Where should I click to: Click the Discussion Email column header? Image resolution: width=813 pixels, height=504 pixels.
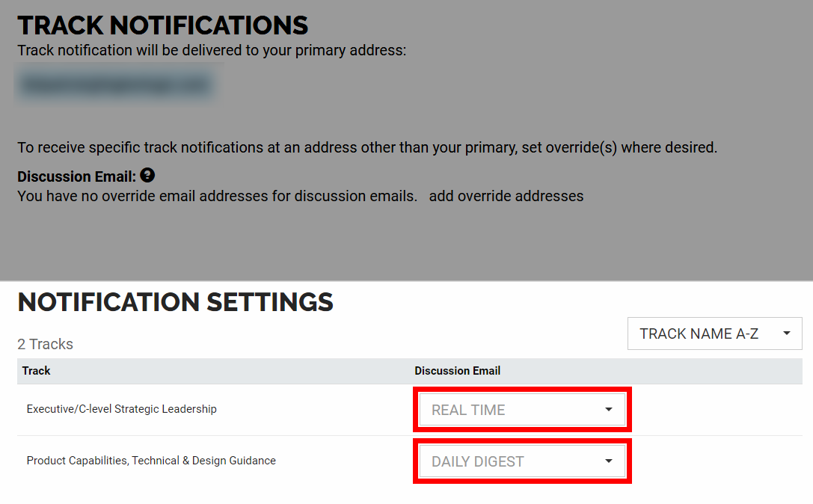(457, 371)
